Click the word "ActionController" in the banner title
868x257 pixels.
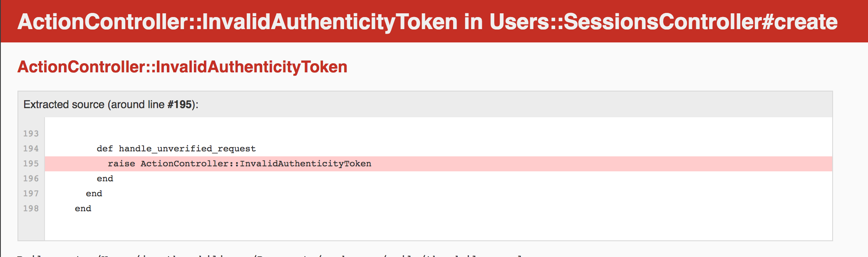click(103, 22)
